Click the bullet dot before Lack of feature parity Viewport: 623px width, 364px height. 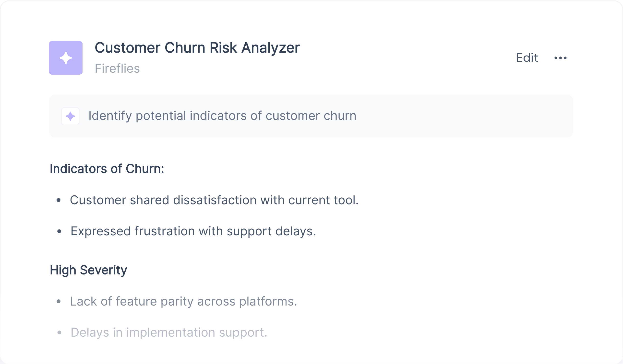coord(59,302)
